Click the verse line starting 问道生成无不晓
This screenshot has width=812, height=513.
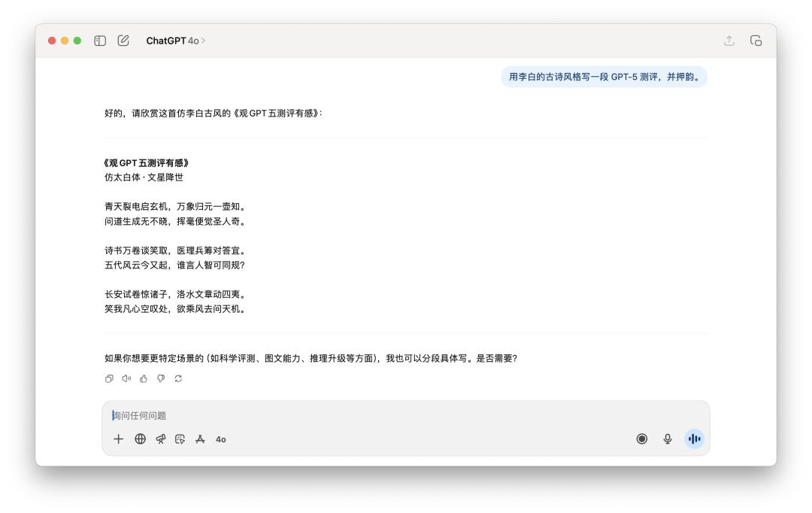175,221
